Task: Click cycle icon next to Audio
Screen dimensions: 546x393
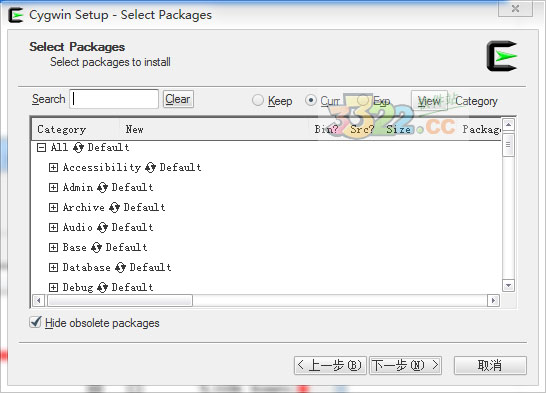Action: [102, 228]
